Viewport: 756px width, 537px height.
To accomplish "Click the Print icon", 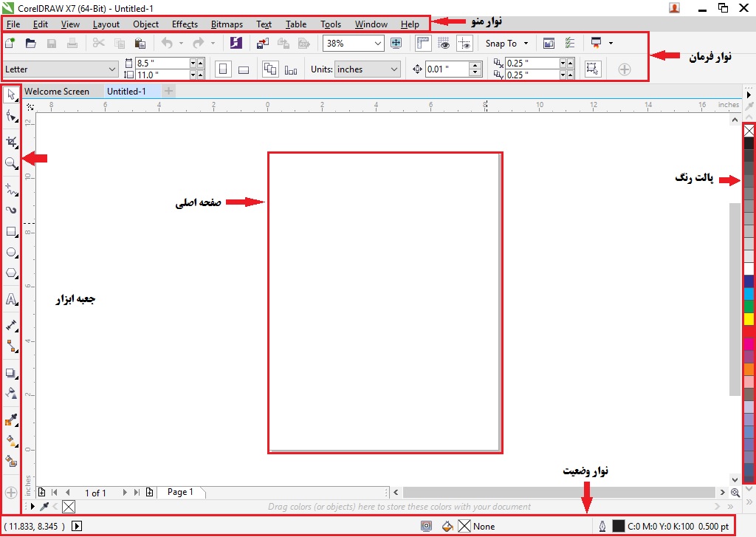I will click(x=72, y=44).
